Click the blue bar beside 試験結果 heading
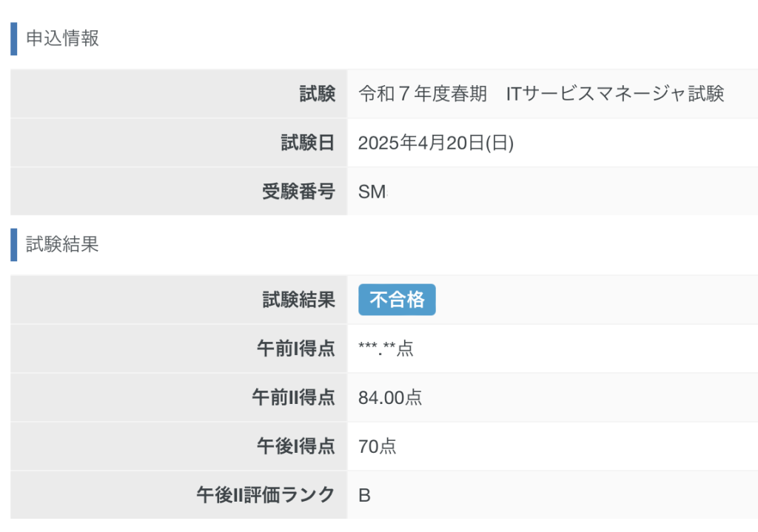 [13, 245]
